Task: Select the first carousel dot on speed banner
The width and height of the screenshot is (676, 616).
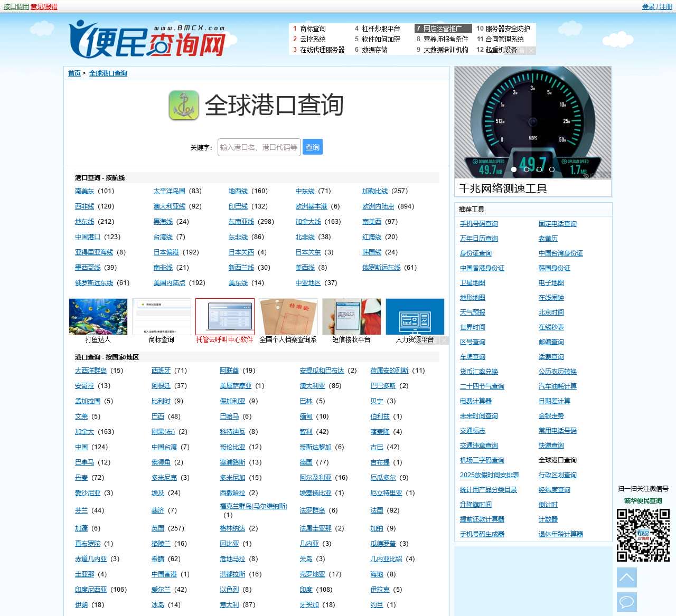Action: pos(514,169)
